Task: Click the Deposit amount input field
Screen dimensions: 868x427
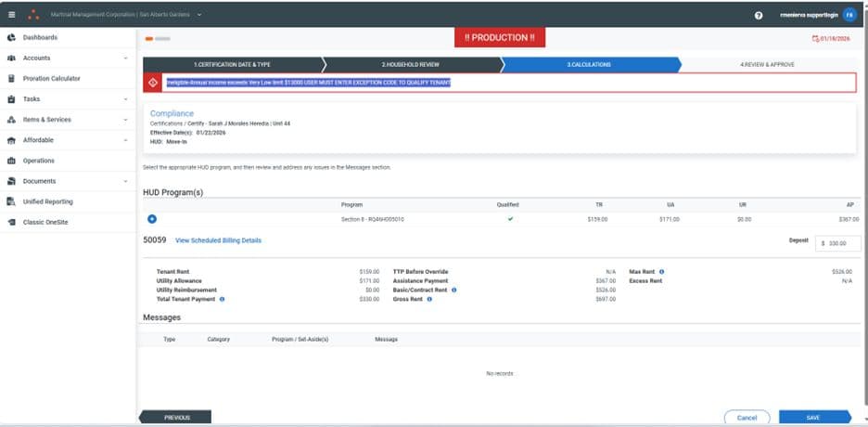Action: [838, 243]
